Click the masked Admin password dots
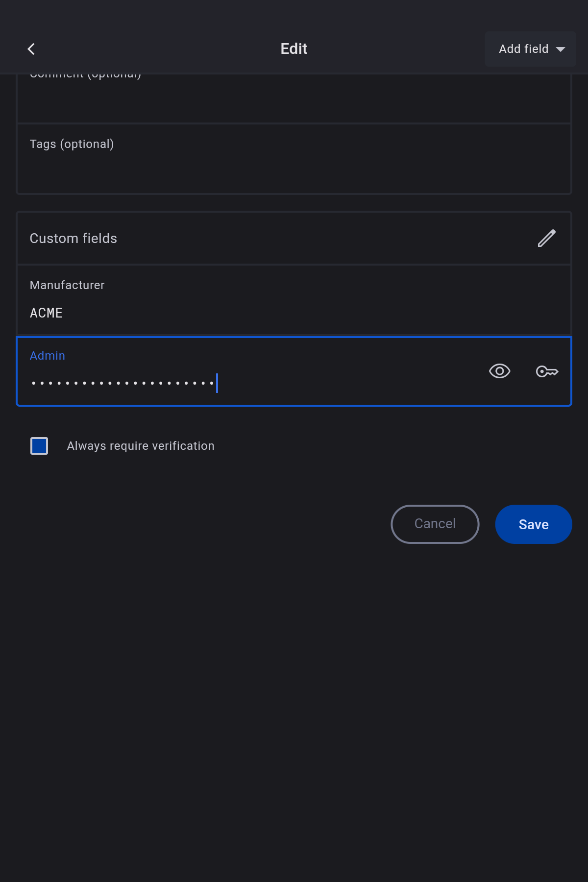The height and width of the screenshot is (882, 588). click(122, 383)
